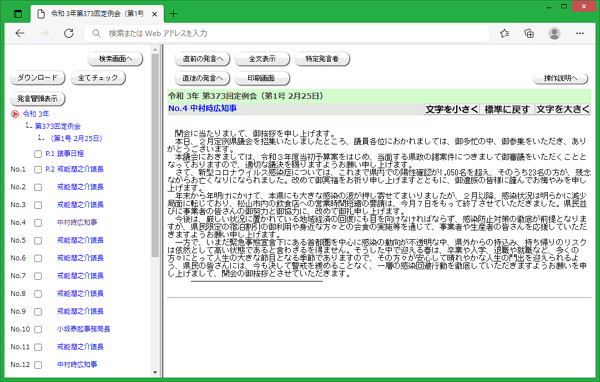This screenshot has height=382, width=600.
Task: Open the 令和 3年 tree link
Action: [x=36, y=114]
